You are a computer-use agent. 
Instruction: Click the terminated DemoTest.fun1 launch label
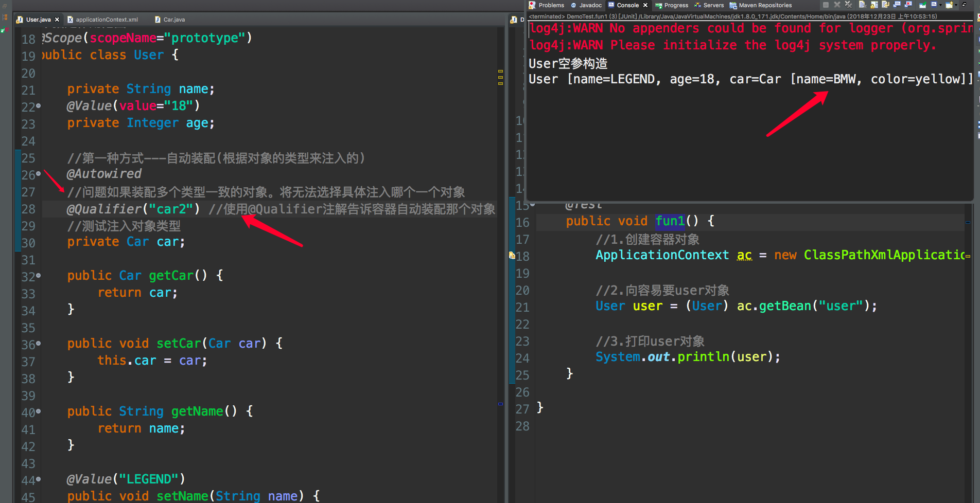[x=733, y=16]
